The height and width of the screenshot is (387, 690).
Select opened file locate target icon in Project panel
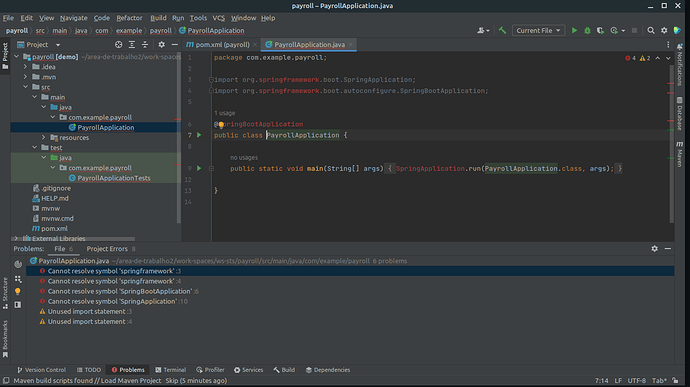(118, 44)
